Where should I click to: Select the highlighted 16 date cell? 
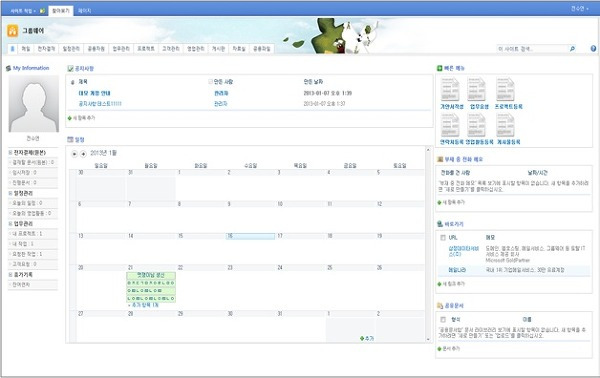(251, 236)
